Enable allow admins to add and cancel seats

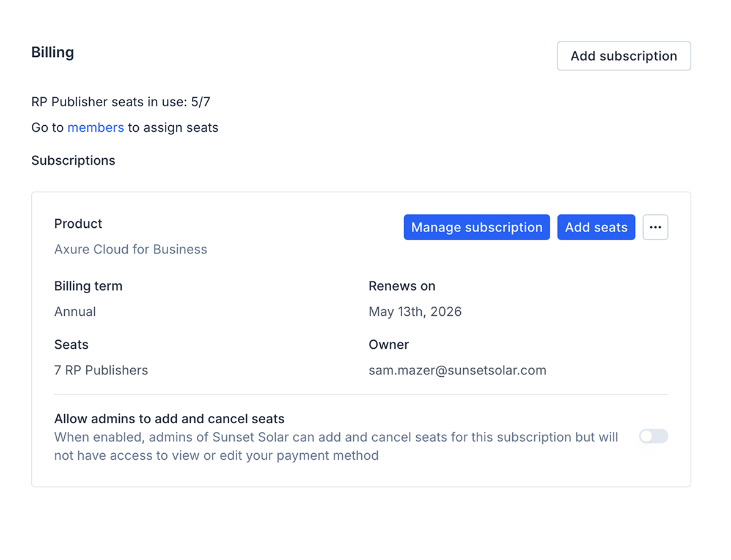[653, 436]
